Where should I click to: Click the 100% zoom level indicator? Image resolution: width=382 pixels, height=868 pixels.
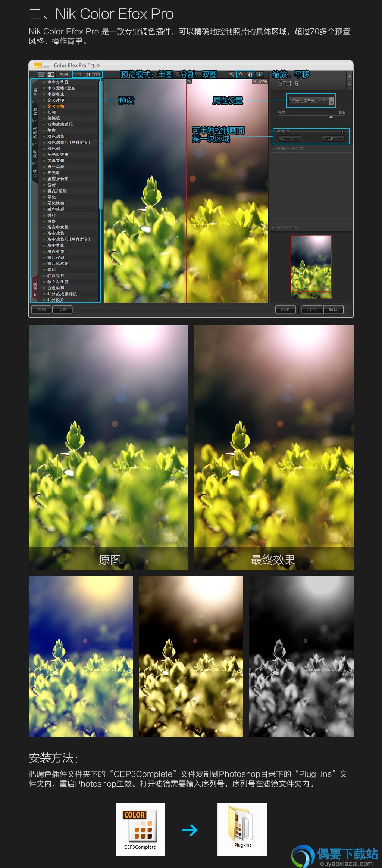[260, 81]
